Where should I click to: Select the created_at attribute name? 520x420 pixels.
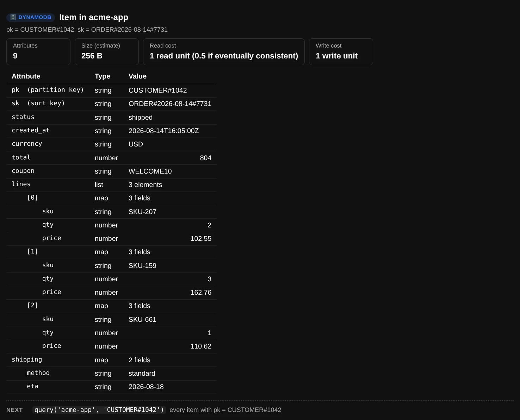click(31, 131)
